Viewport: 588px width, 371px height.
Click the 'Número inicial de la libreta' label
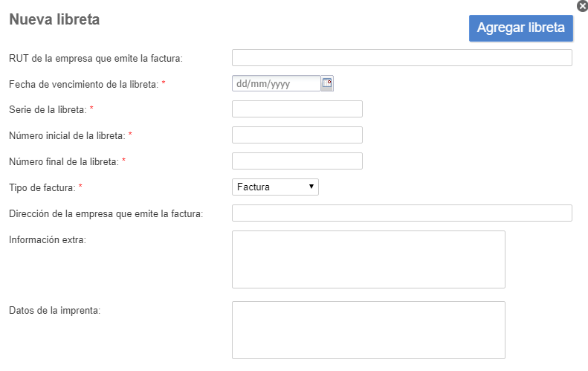(67, 135)
